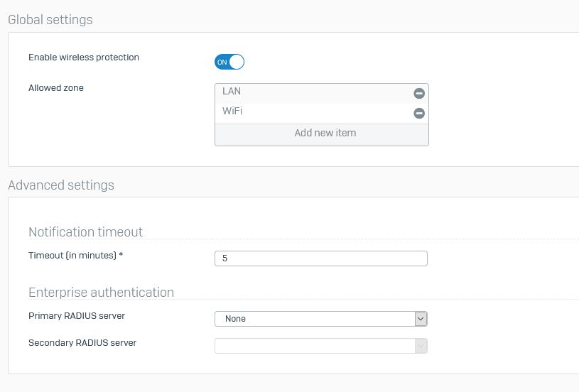This screenshot has height=392, width=579.
Task: Click the Secondary RADIUS server label
Action: [82, 343]
